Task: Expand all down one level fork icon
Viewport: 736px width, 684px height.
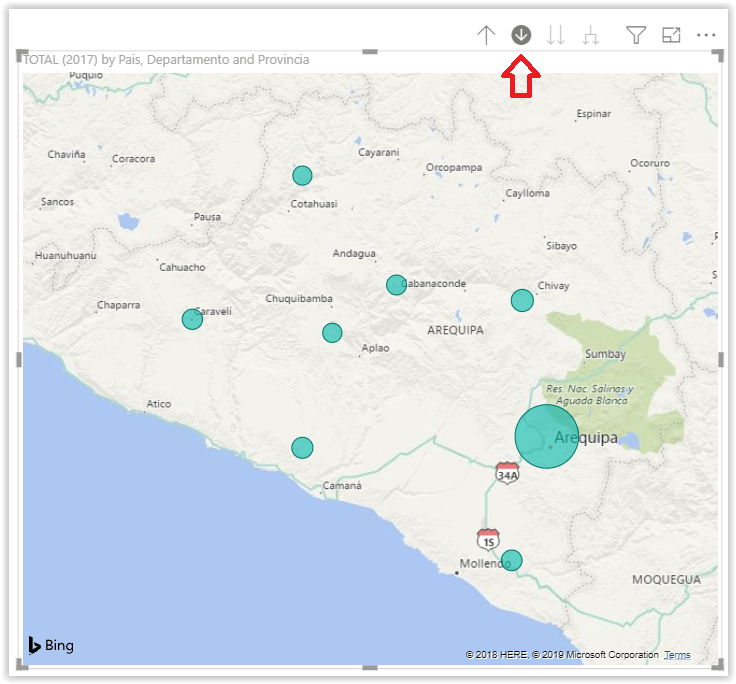Action: [x=591, y=36]
